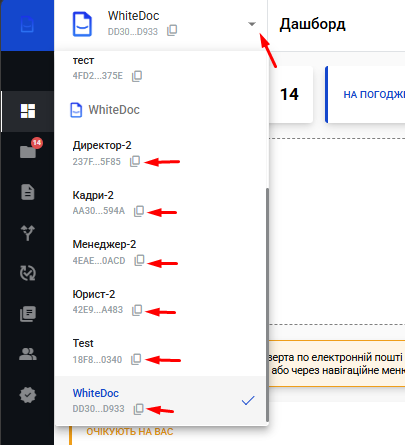405x445 pixels.
Task: Copy the Юрист-2 ID 42E9...A483
Action: pyautogui.click(x=137, y=310)
